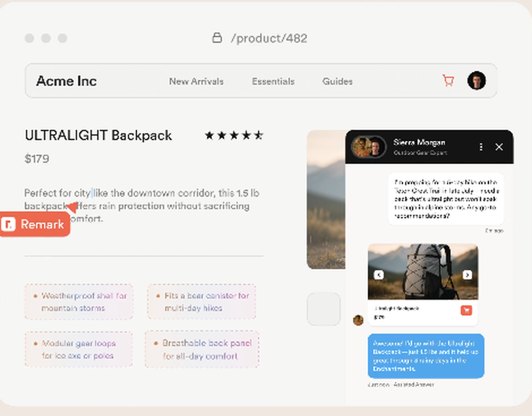Click the lock icon beside /product/482
The width and height of the screenshot is (532, 416).
pos(217,38)
